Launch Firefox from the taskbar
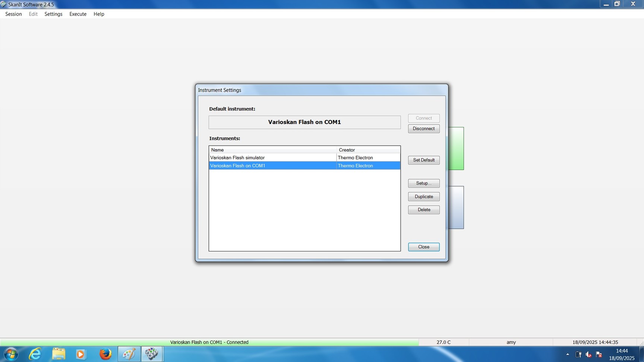This screenshot has height=362, width=644. (x=105, y=354)
